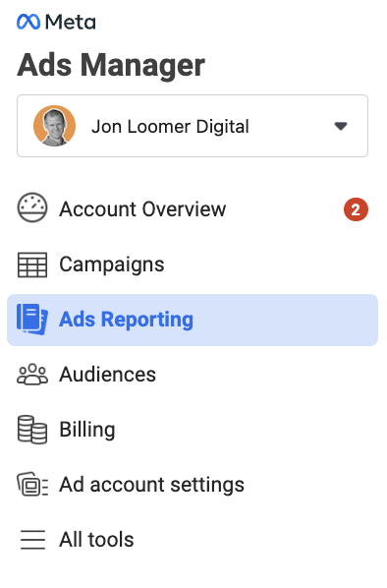The height and width of the screenshot is (588, 387).
Task: Click the Account Overview gauge icon
Action: 32,208
